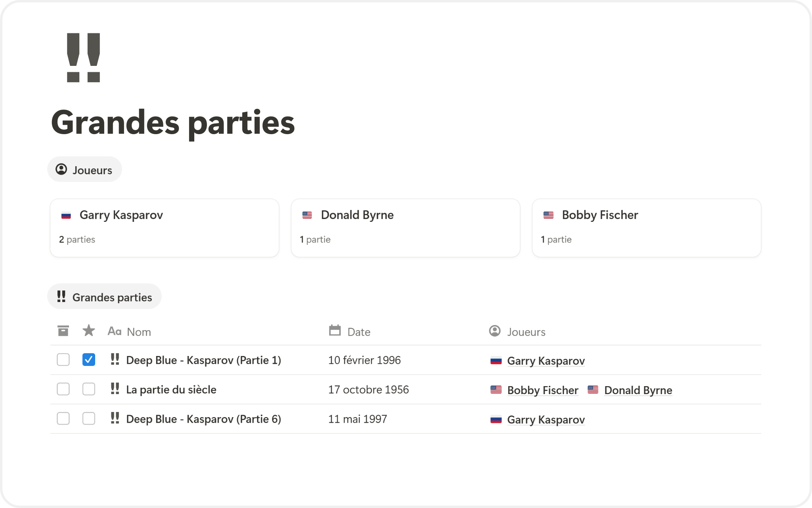Open the Bobby Fischer player card
The width and height of the screenshot is (812, 508).
click(646, 228)
